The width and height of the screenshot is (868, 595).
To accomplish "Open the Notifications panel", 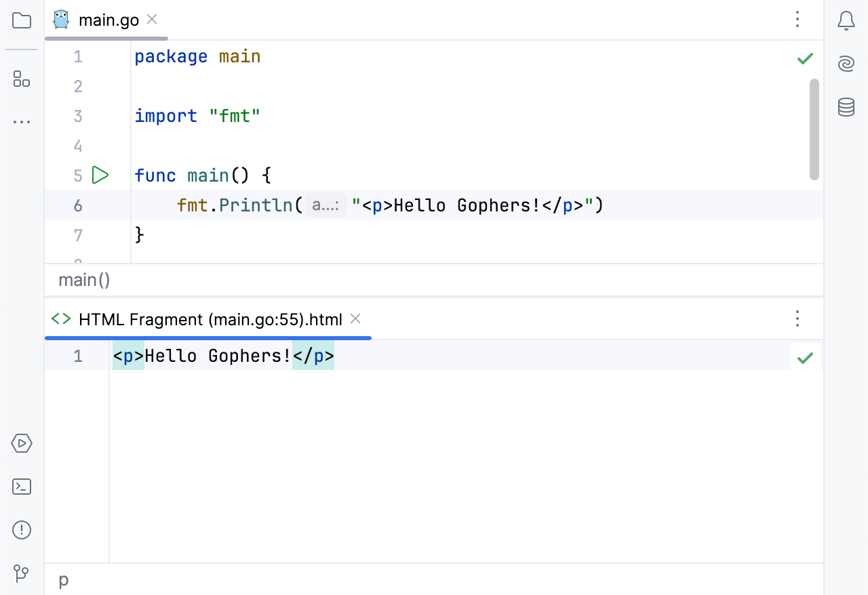I will pyautogui.click(x=846, y=20).
